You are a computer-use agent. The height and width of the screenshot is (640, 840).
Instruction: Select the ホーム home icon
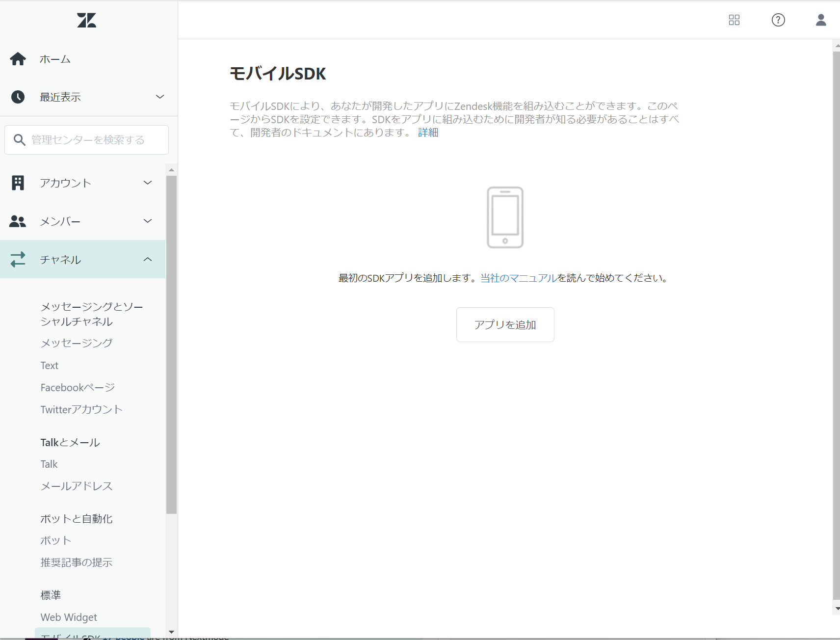tap(18, 58)
